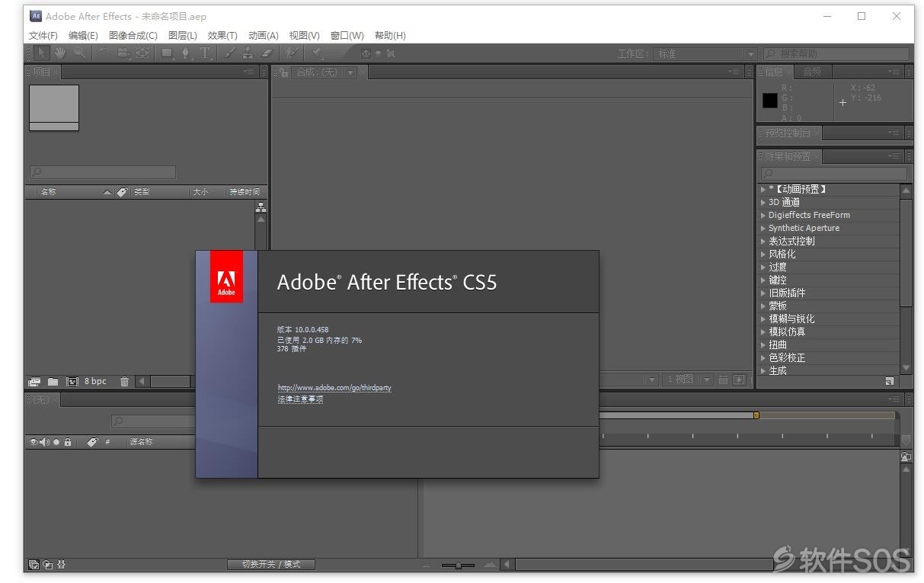Click the label tag icon in Project columns
Viewport: 924px width, 583px height.
(122, 192)
